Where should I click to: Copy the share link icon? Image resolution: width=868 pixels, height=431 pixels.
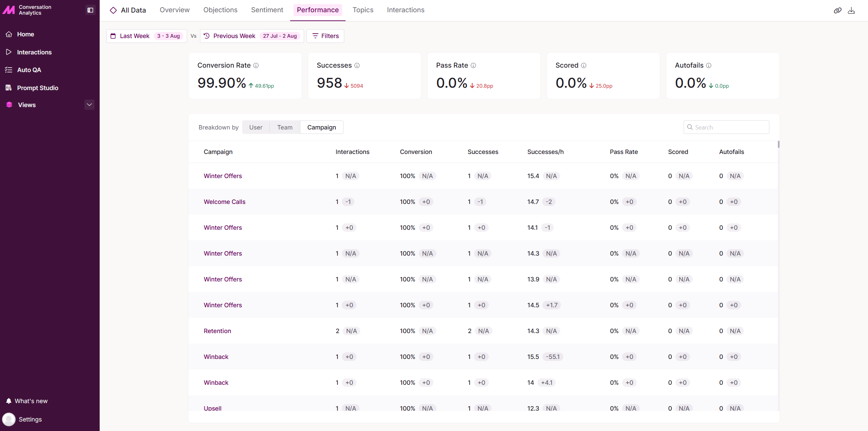837,11
